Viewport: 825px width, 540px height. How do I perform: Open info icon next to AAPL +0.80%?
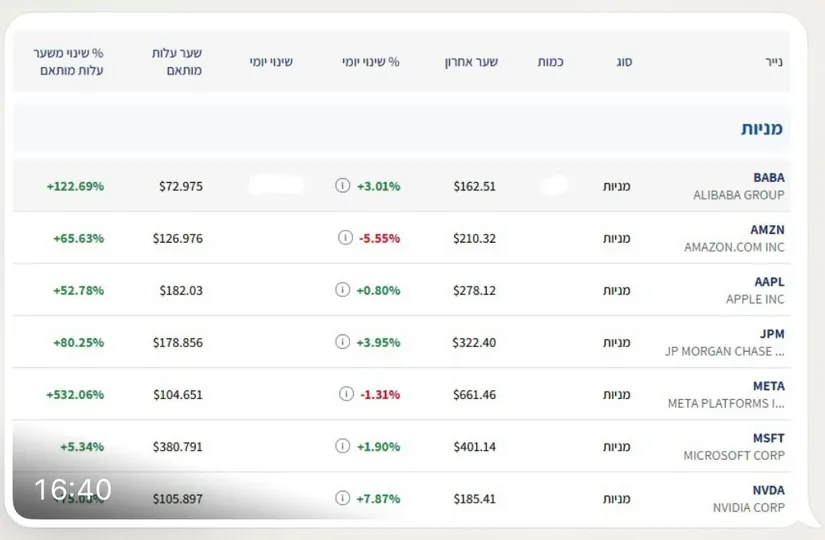point(343,289)
